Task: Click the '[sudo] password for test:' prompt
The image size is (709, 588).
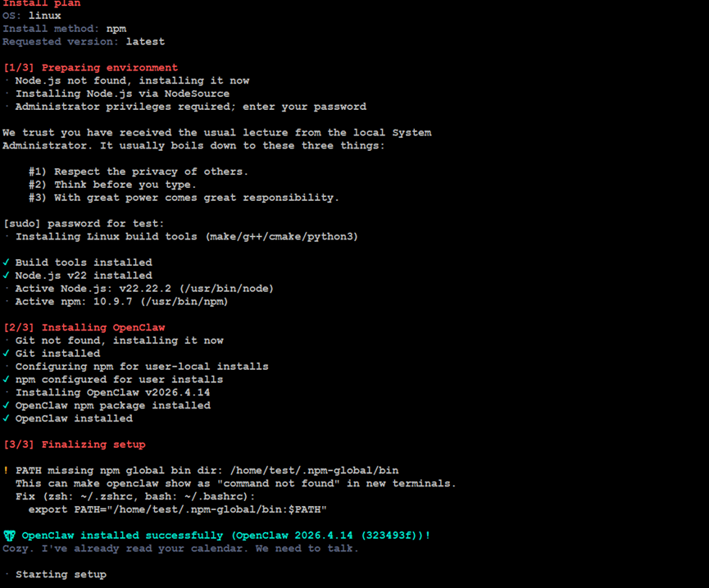Action: tap(84, 223)
